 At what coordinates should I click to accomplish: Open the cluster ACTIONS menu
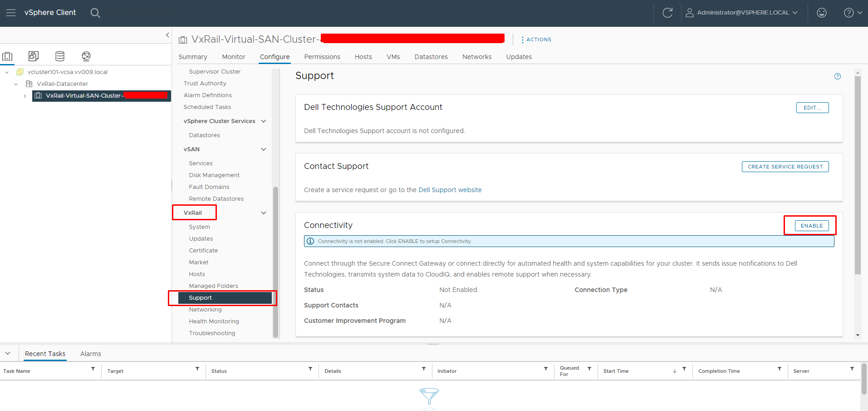click(x=536, y=40)
